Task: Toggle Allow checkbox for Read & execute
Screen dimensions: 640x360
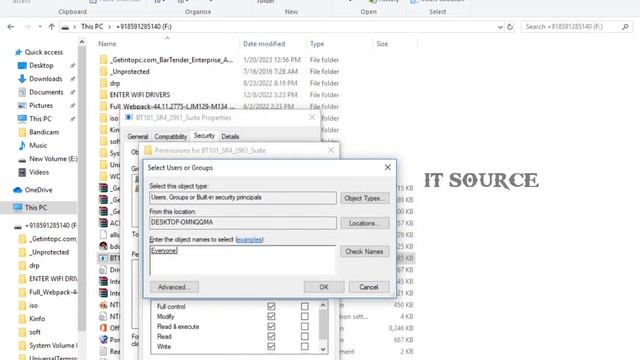Action: (x=271, y=327)
